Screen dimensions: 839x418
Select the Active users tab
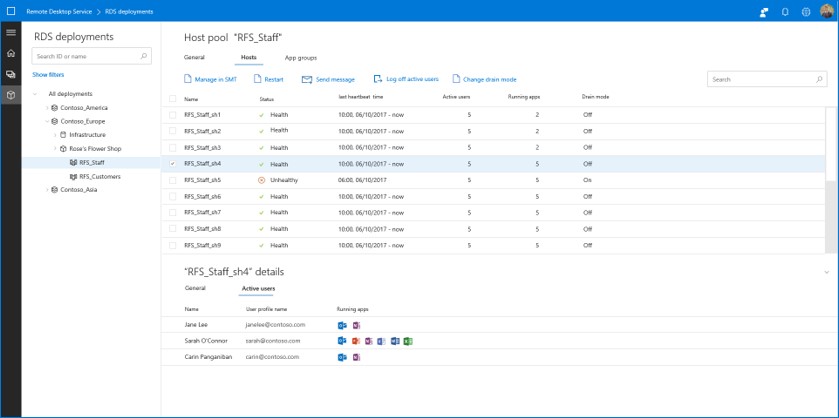pyautogui.click(x=258, y=288)
